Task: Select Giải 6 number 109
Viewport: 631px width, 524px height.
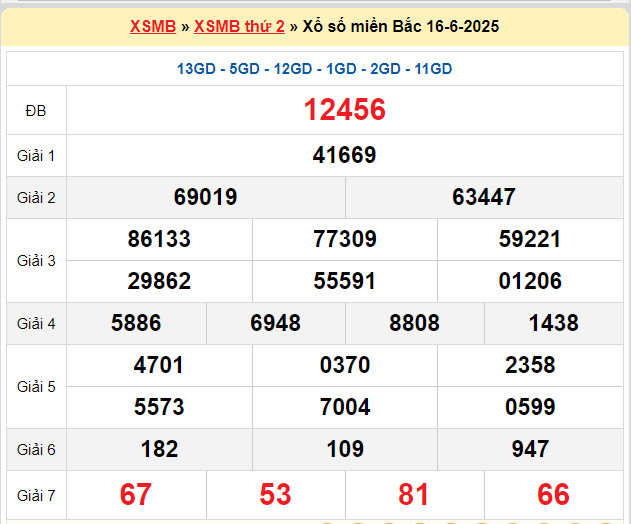Action: (x=345, y=449)
